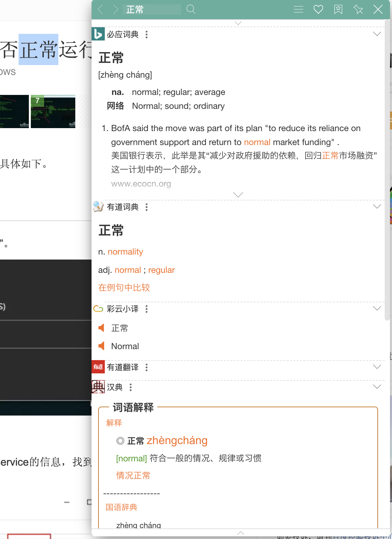This screenshot has width=392, height=539.
Task: Go back with the left arrow
Action: [x=100, y=9]
